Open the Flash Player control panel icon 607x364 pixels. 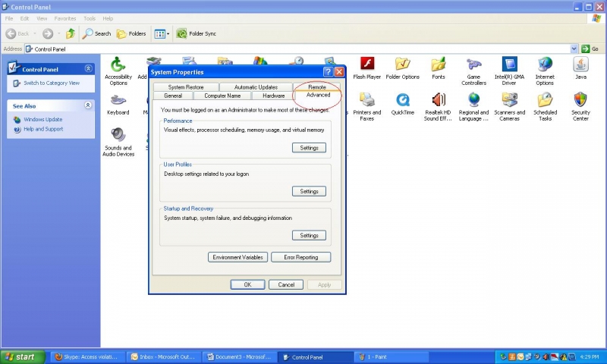pyautogui.click(x=367, y=65)
